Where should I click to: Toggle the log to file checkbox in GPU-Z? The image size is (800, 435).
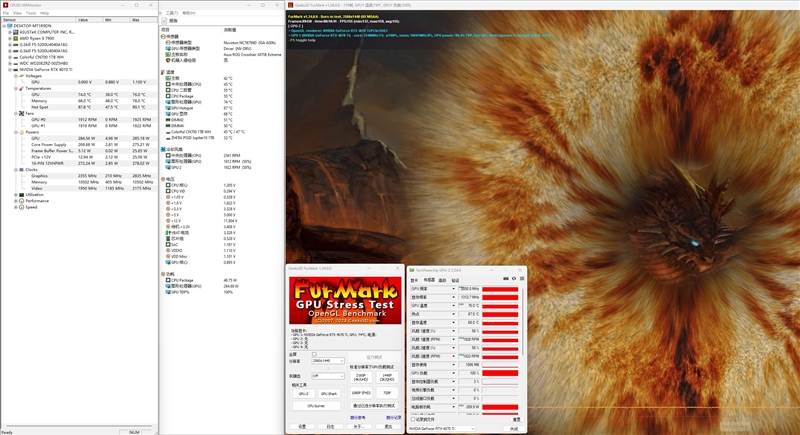tap(412, 419)
